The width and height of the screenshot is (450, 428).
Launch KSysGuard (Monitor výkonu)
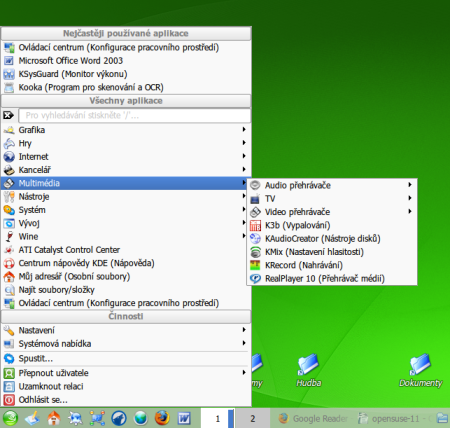(126, 74)
